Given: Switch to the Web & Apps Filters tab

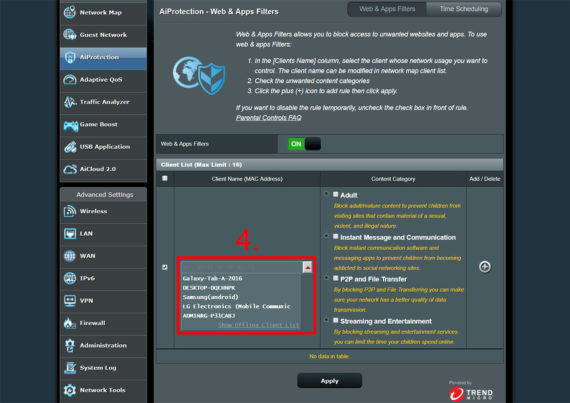Looking at the screenshot, I should [x=387, y=9].
